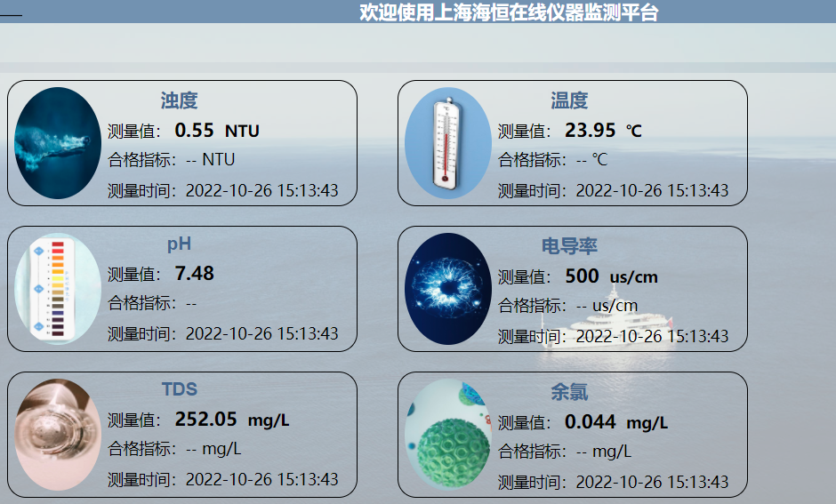Screen dimensions: 836x504
Task: Click the 0.044 mg/L residual chlorine value
Action: click(x=615, y=422)
